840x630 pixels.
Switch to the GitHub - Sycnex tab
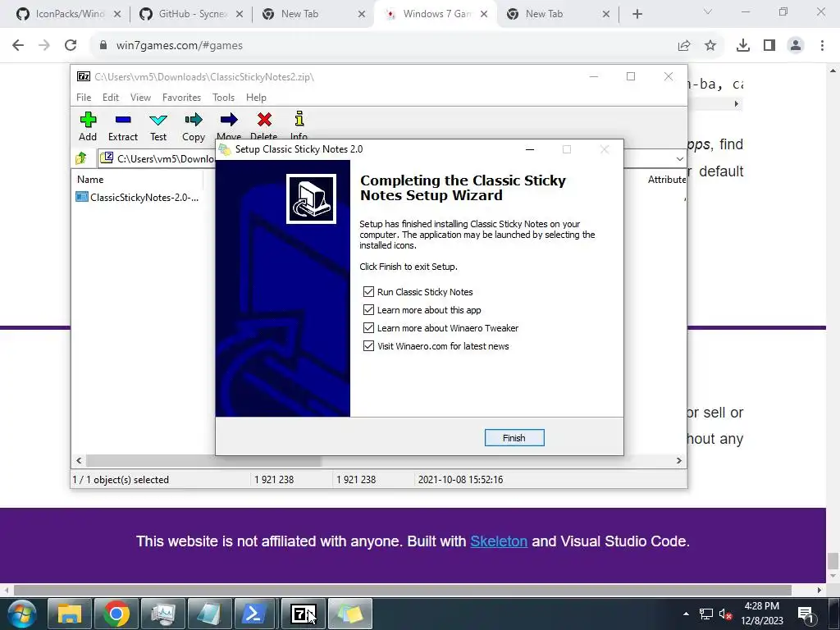[x=192, y=14]
